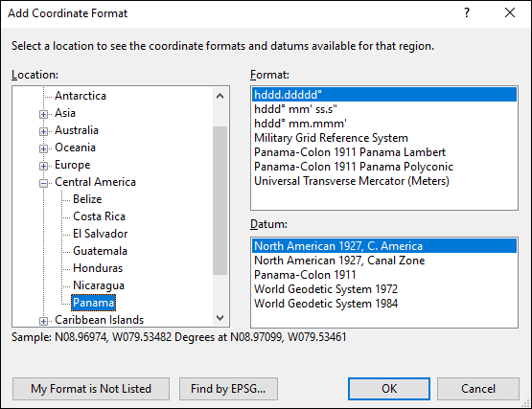Click the Location list scroll up arrow
The height and width of the screenshot is (409, 532).
(x=220, y=97)
